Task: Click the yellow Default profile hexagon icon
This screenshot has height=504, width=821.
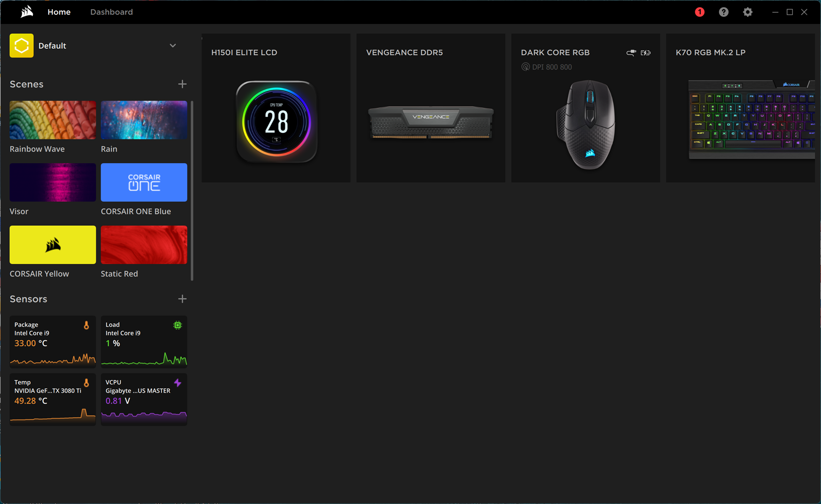Action: point(22,46)
